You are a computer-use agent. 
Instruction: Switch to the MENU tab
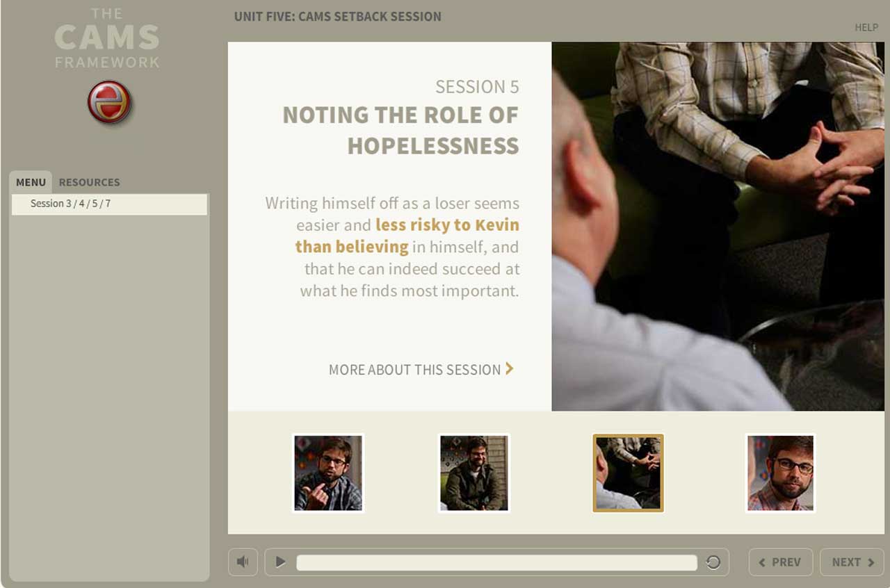31,182
